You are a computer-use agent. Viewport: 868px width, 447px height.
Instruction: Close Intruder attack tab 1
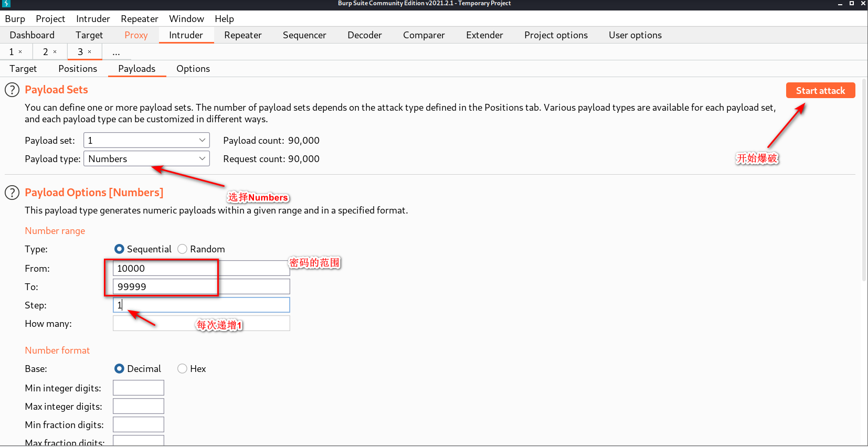pos(20,52)
